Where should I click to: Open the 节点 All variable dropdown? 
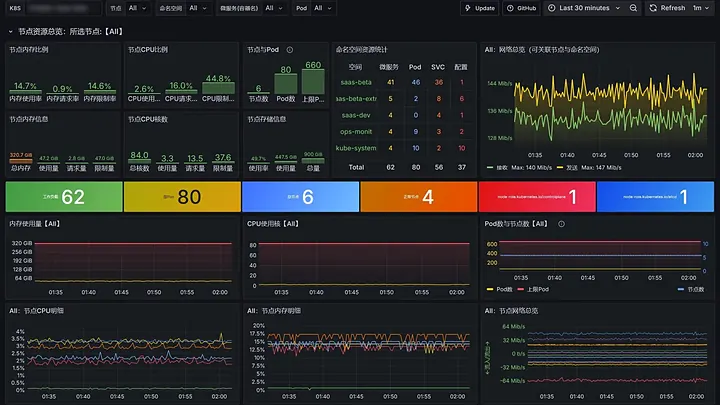[x=137, y=8]
